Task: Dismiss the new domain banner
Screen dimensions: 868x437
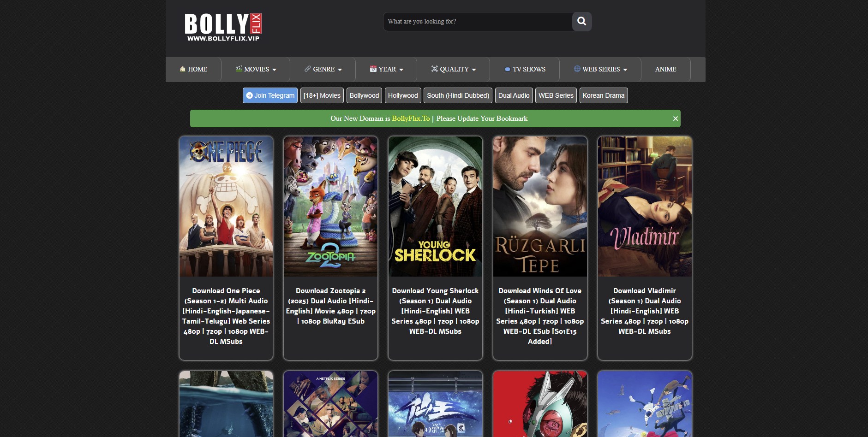Action: [x=674, y=118]
